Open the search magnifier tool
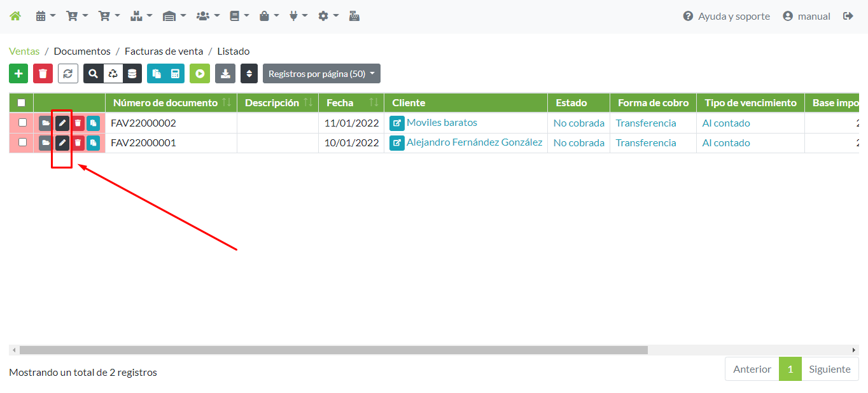The image size is (868, 393). click(x=94, y=74)
